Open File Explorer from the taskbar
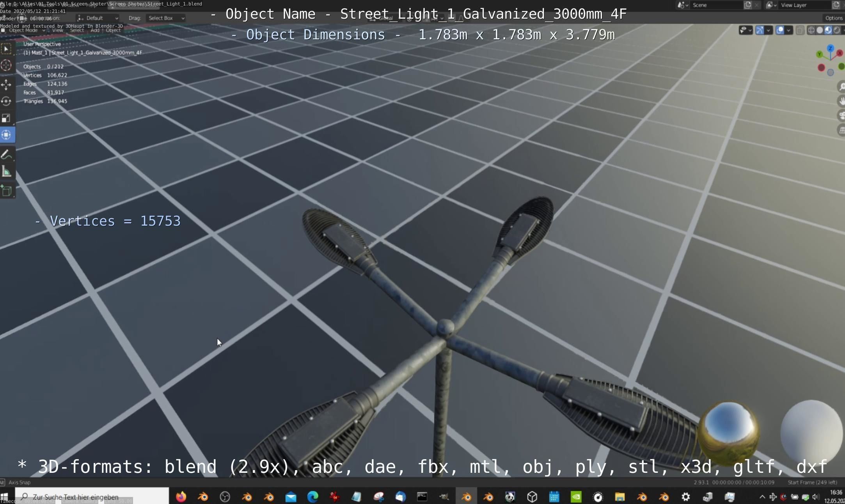 pos(620,497)
